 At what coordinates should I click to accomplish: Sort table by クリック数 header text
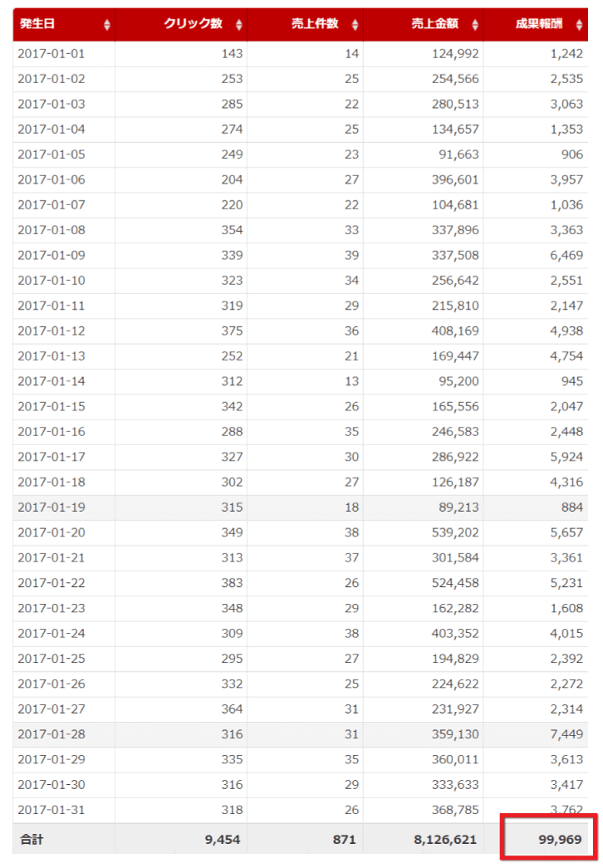193,24
